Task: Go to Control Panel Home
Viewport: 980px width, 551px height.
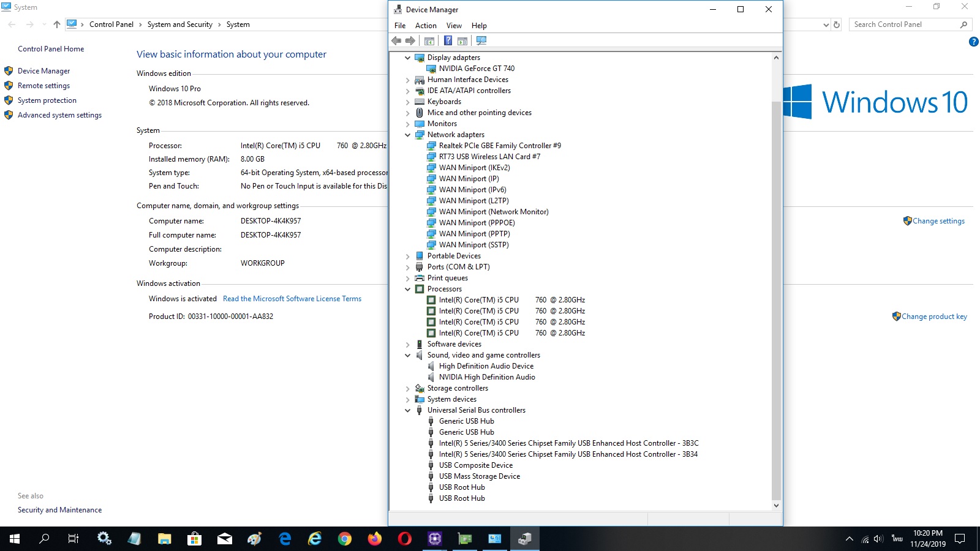Action: [51, 49]
